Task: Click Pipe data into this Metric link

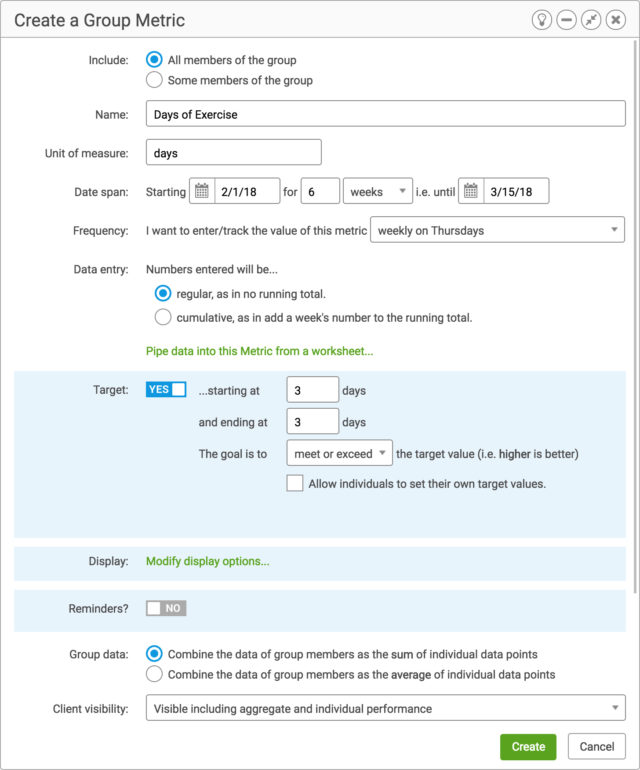Action: 259,351
